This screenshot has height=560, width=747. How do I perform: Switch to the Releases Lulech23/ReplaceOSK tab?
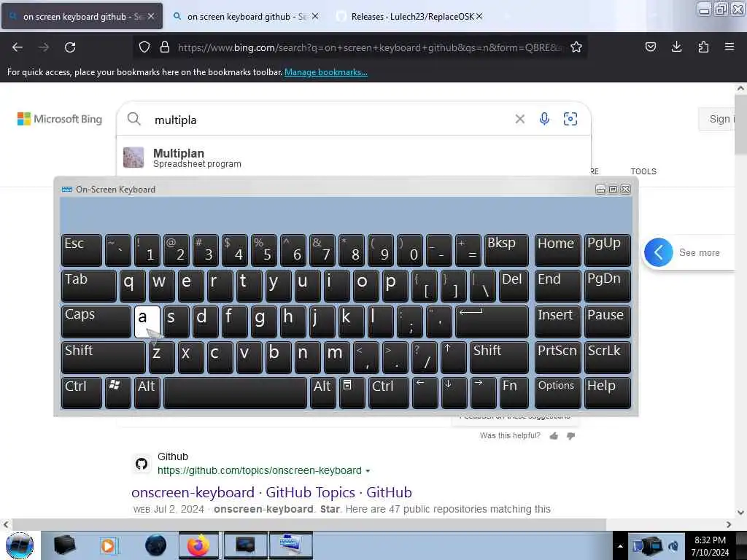pos(410,16)
